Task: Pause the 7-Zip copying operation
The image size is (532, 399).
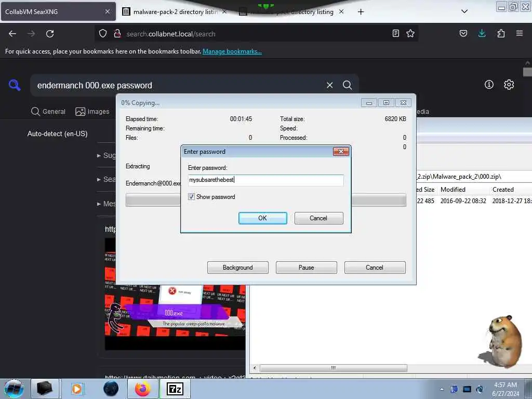Action: click(306, 268)
